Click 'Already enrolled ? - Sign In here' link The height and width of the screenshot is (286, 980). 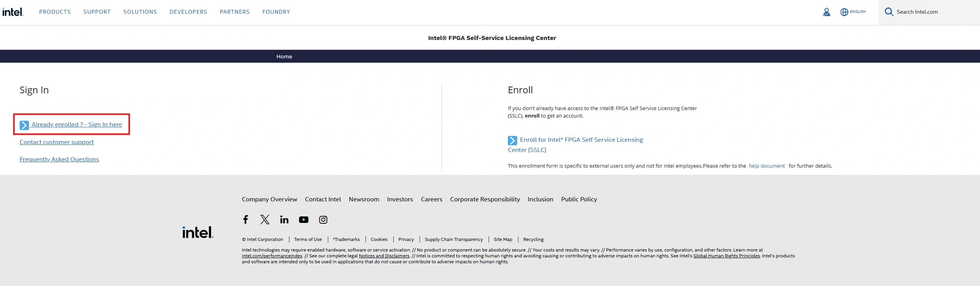click(76, 125)
